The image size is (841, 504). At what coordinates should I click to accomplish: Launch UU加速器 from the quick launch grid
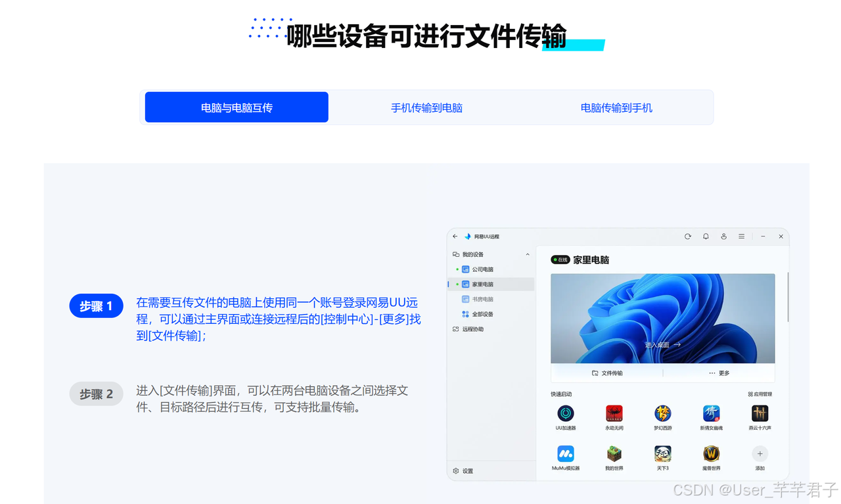pos(566,413)
